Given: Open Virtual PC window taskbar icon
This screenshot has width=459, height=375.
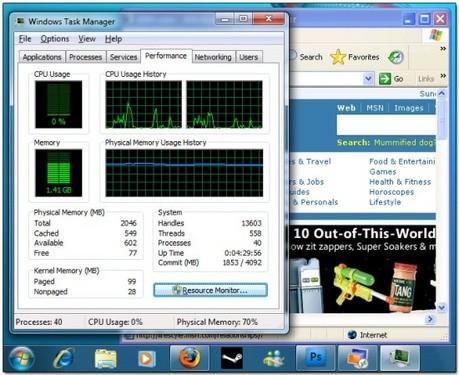Looking at the screenshot, I should pos(358,358).
